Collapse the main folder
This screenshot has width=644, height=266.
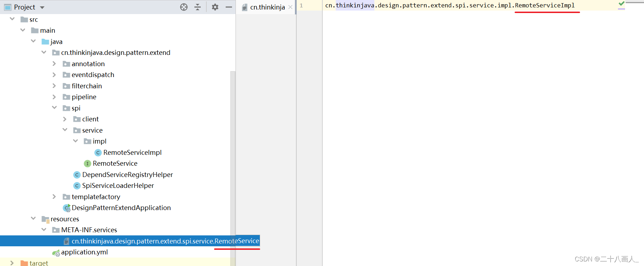coord(23,30)
